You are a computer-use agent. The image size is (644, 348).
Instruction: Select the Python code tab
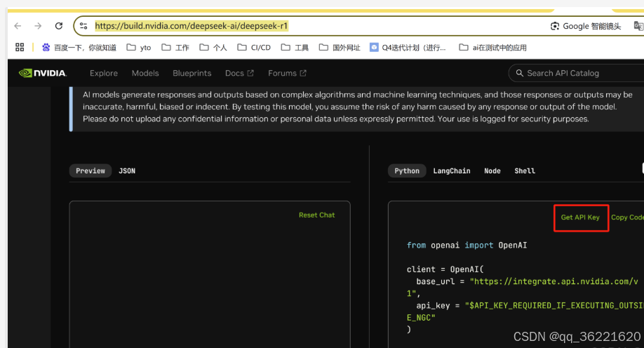point(407,171)
